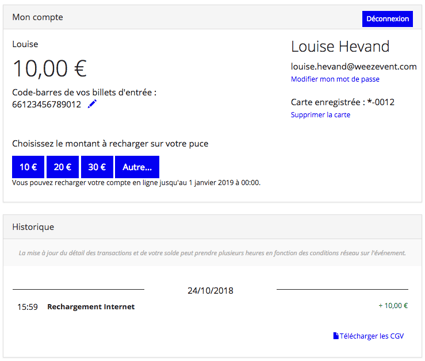This screenshot has height=361, width=425.
Task: Pick the 30 € recharge amount
Action: (x=97, y=167)
